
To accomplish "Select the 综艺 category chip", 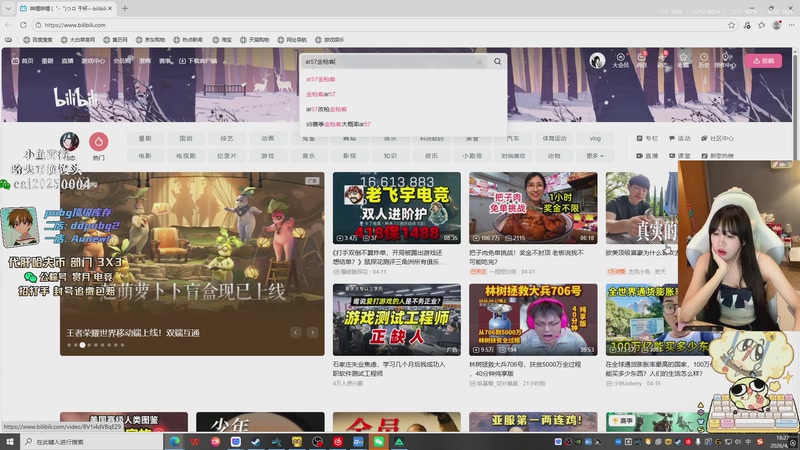I will pos(227,138).
